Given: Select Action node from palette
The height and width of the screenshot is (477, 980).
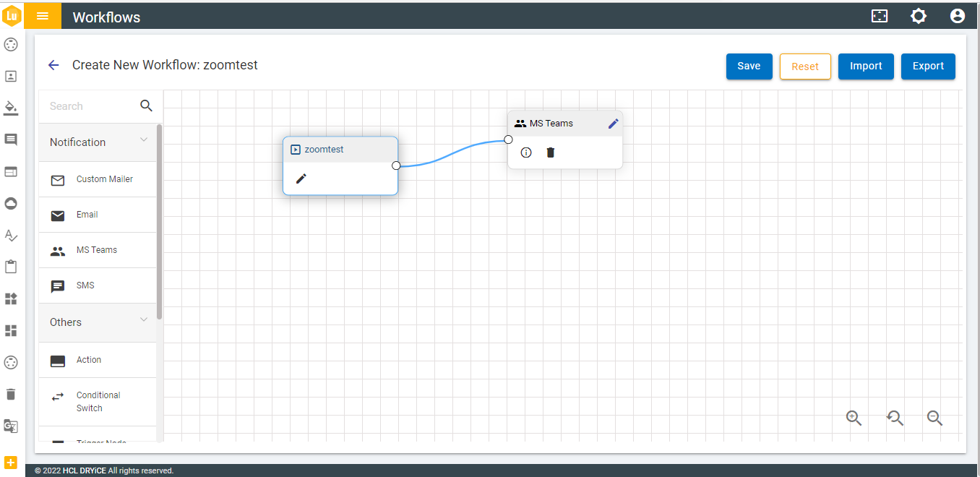Looking at the screenshot, I should [x=98, y=360].
